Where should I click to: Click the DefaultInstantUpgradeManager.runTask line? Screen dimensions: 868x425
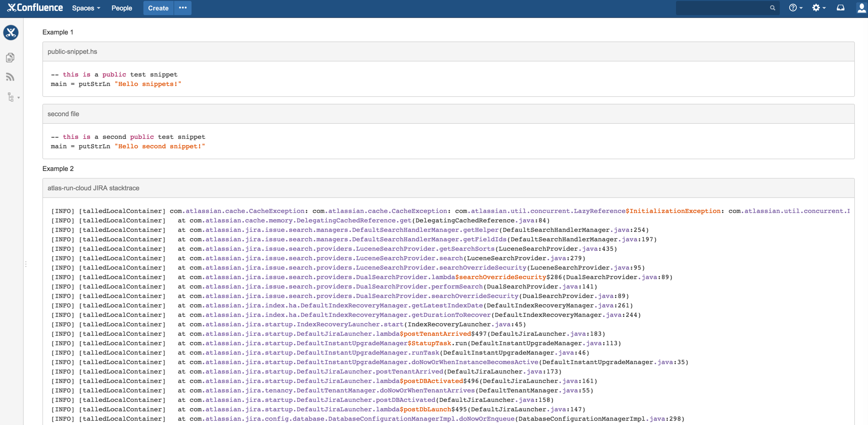320,353
